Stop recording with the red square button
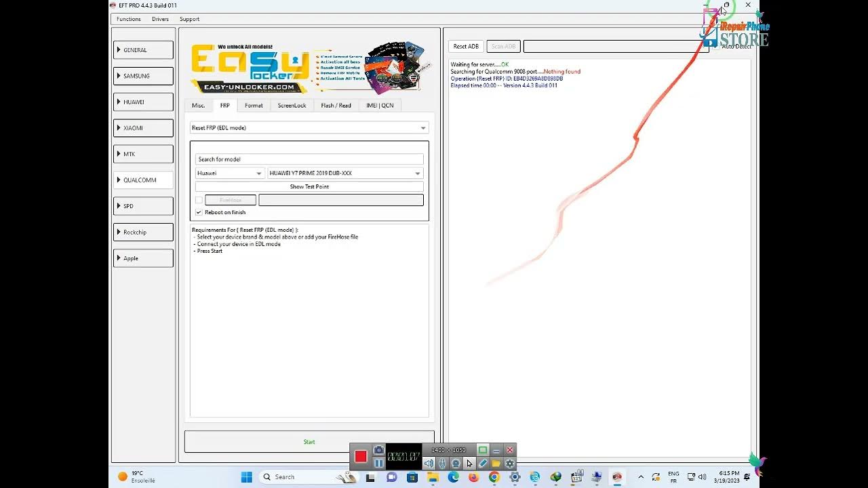Viewport: 868px width, 488px height. click(361, 457)
